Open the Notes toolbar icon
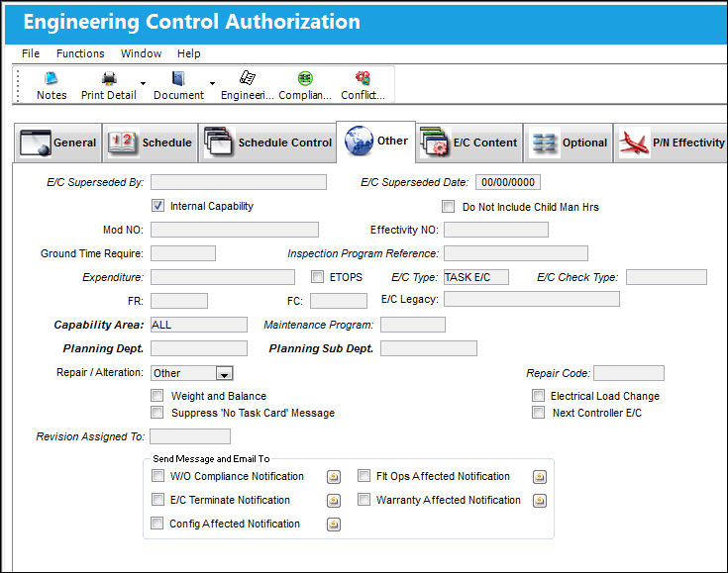 click(52, 78)
